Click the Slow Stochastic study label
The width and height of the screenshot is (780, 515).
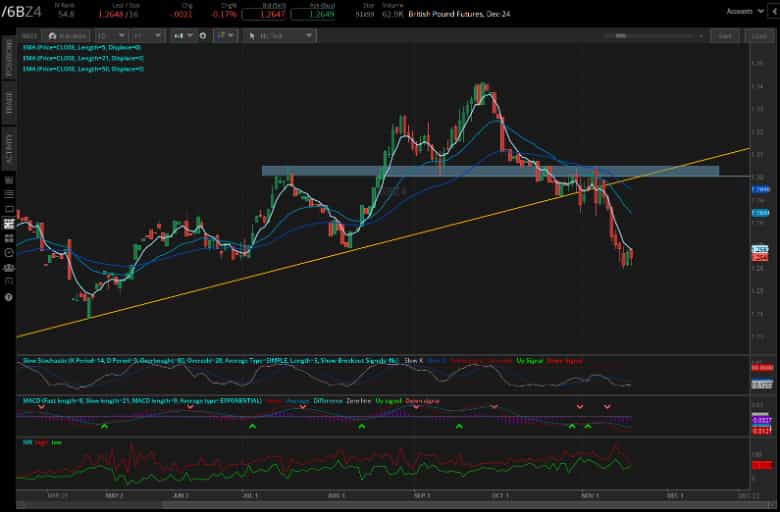210,361
